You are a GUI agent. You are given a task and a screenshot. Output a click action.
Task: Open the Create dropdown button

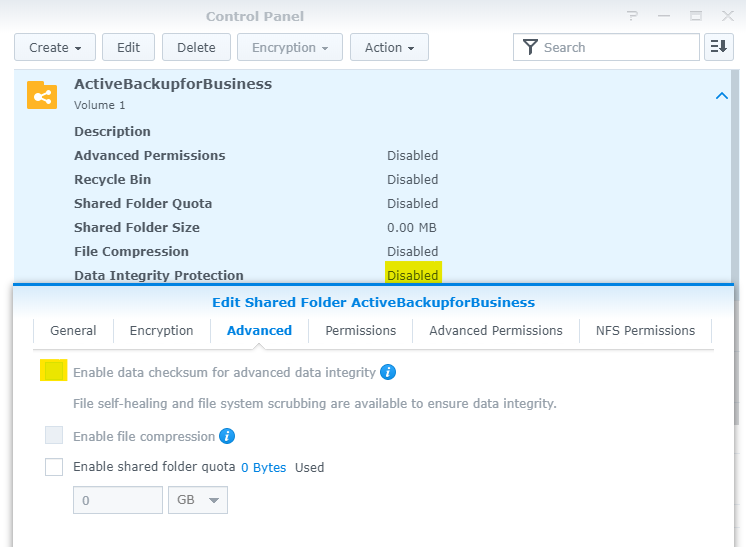(x=55, y=47)
